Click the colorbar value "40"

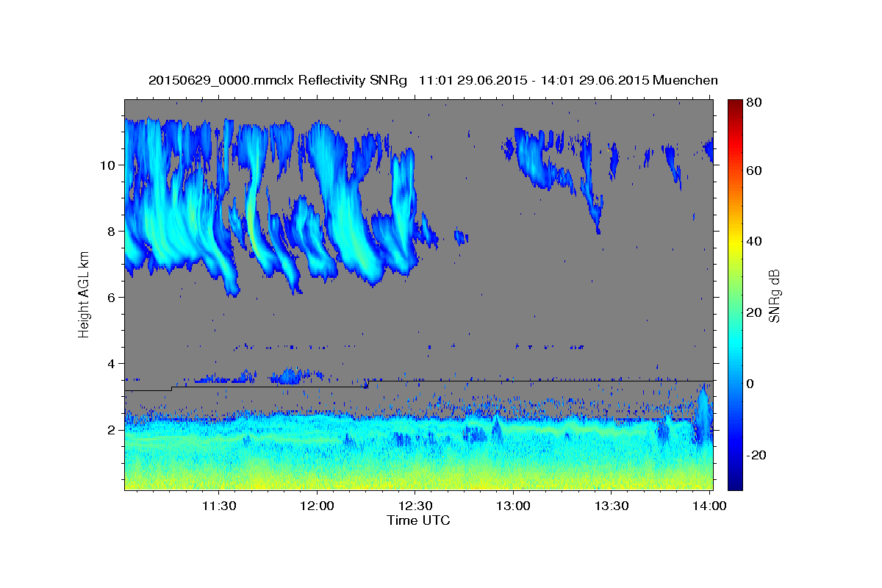[754, 242]
